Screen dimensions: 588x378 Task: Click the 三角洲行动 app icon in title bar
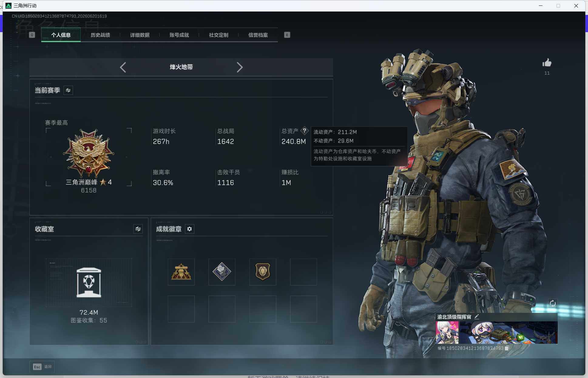pyautogui.click(x=8, y=6)
